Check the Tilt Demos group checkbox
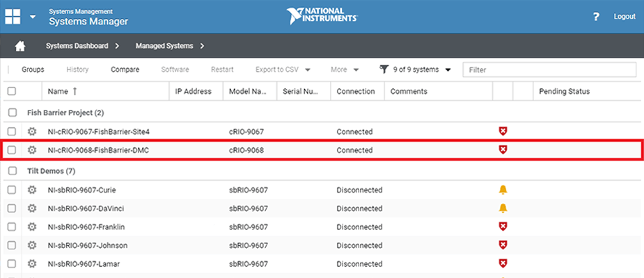 [13, 170]
